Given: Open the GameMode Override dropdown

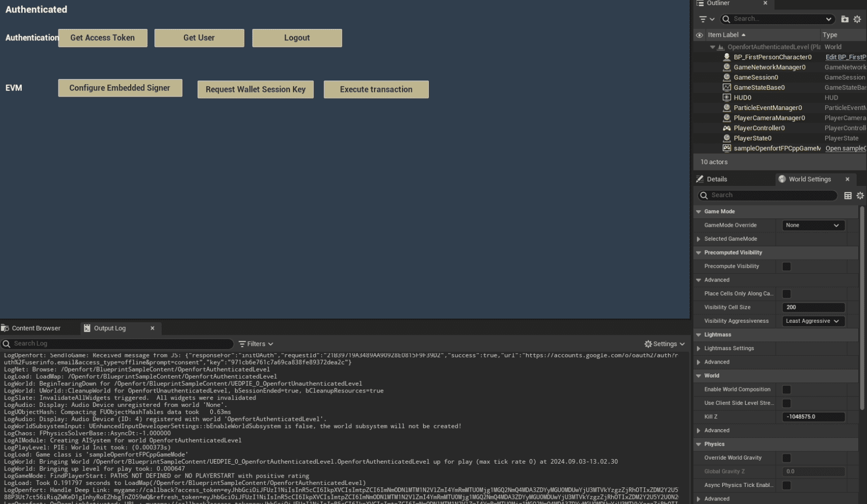Looking at the screenshot, I should (x=813, y=226).
